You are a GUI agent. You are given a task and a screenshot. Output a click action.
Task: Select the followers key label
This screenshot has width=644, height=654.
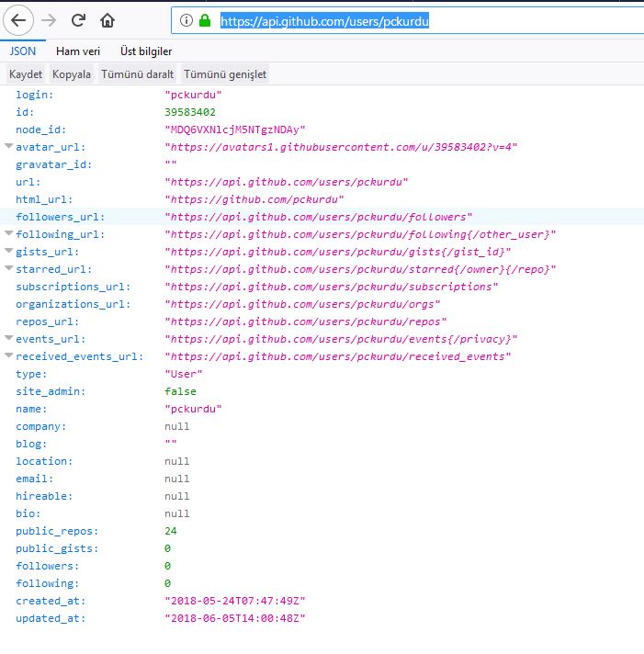47,567
